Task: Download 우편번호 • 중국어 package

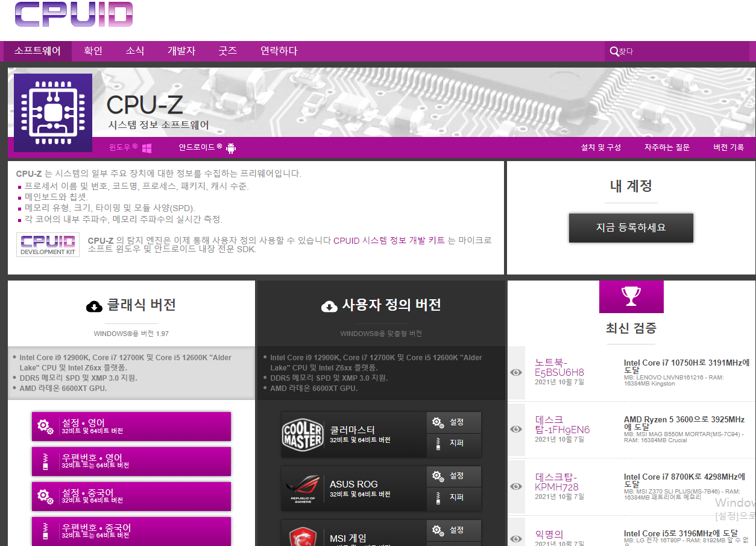Action: pos(131,532)
